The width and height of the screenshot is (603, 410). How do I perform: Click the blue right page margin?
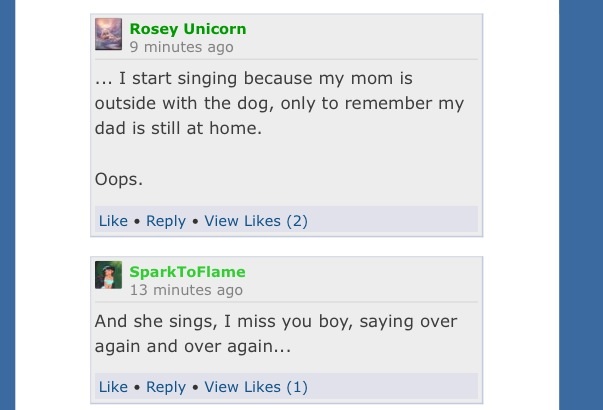(581, 205)
